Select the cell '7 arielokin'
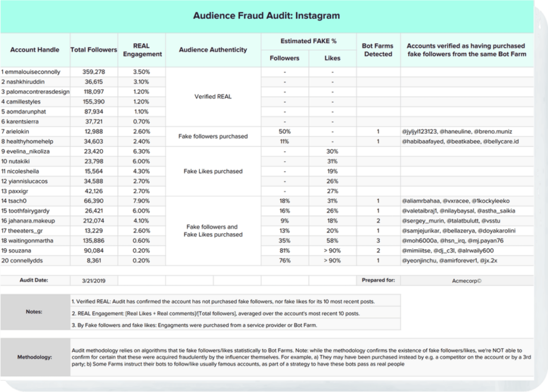Screen dimensions: 548x392 35,132
